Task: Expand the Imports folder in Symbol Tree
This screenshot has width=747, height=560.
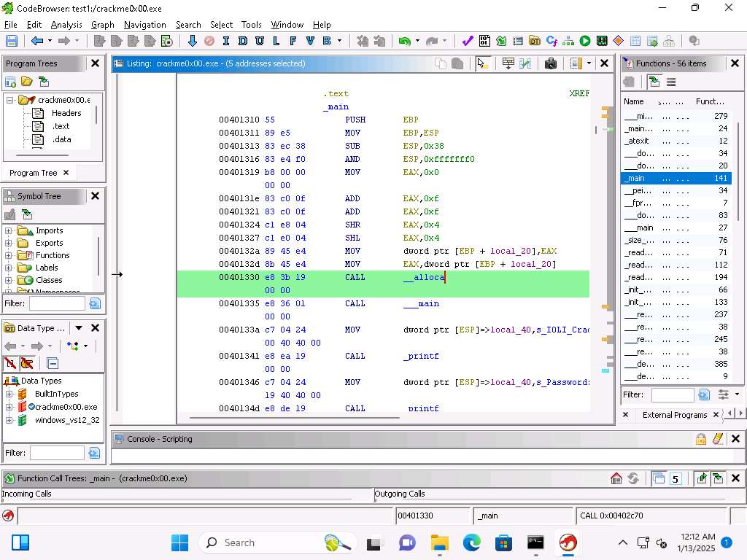Action: tap(9, 230)
